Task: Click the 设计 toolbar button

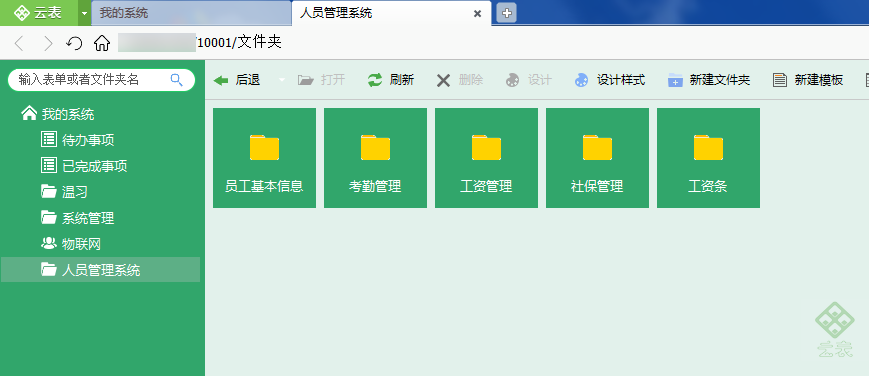Action: pos(528,80)
